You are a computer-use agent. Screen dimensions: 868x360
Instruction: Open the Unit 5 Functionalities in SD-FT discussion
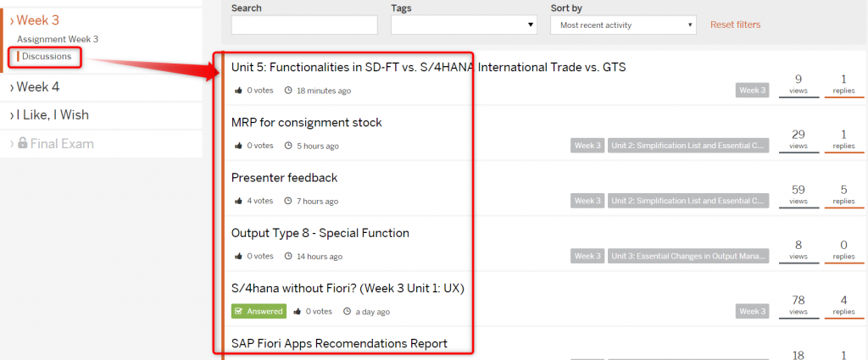428,68
